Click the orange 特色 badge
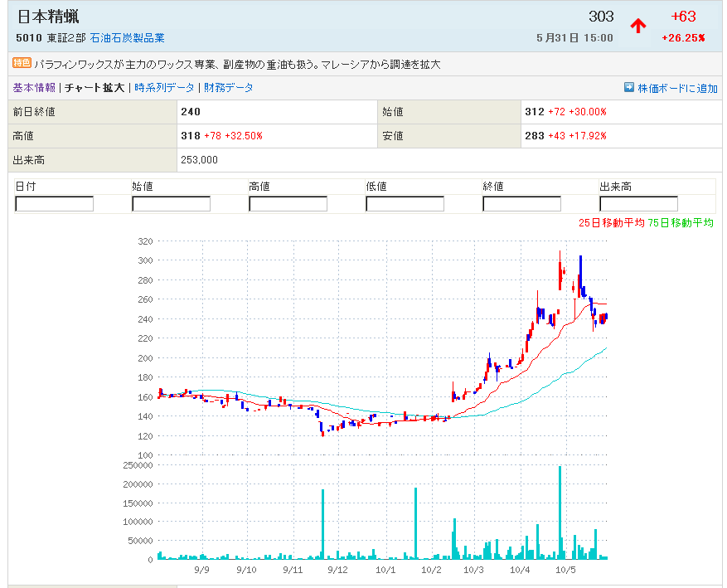 22,63
